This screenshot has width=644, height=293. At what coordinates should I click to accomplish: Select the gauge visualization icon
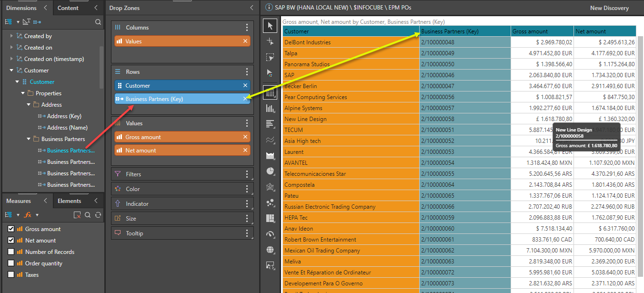tap(270, 234)
